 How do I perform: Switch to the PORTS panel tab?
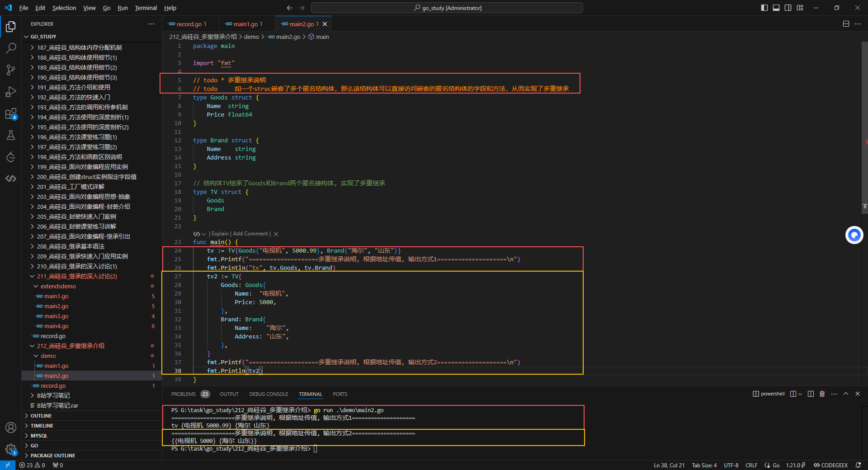point(340,394)
